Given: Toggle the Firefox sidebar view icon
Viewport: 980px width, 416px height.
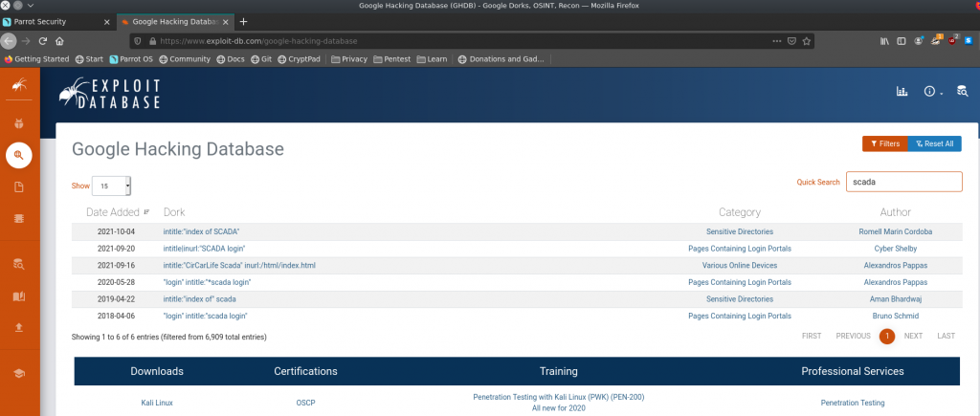Looking at the screenshot, I should pos(902,41).
